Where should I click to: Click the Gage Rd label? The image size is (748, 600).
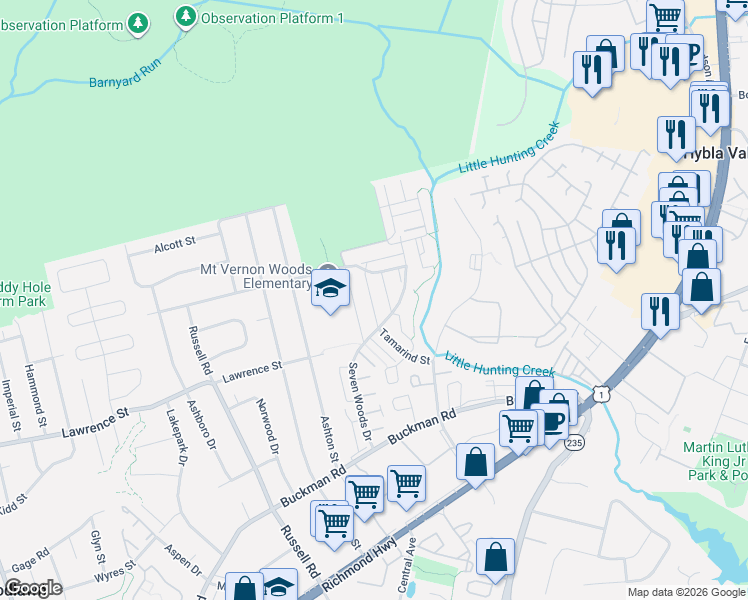(30, 560)
